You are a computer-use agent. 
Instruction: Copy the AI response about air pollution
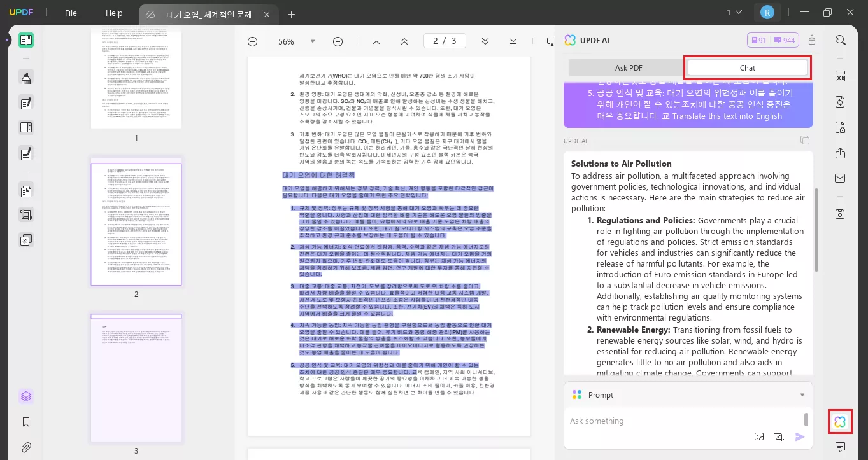(805, 141)
